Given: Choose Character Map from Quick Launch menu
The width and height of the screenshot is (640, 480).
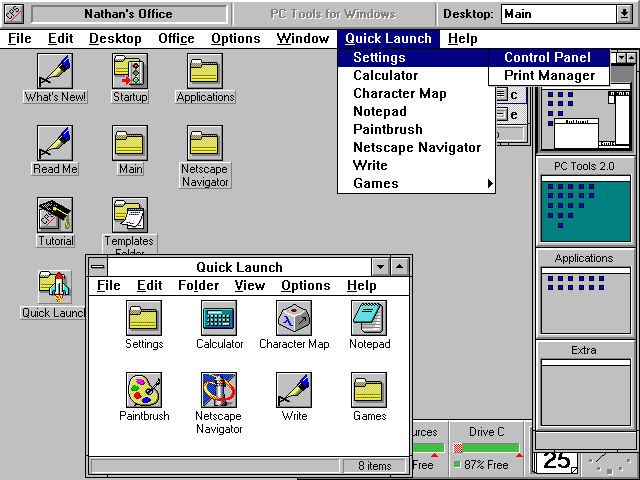Looking at the screenshot, I should [416, 93].
